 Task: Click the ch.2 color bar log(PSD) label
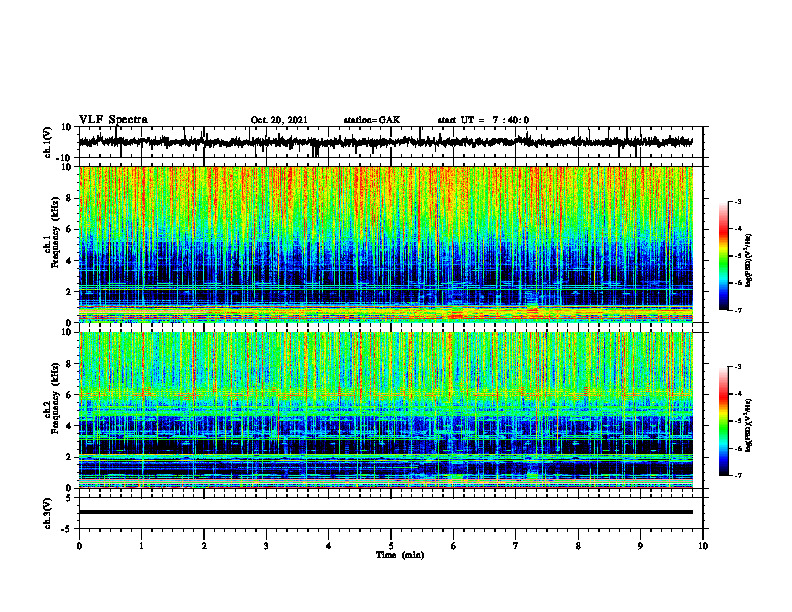pyautogui.click(x=749, y=425)
